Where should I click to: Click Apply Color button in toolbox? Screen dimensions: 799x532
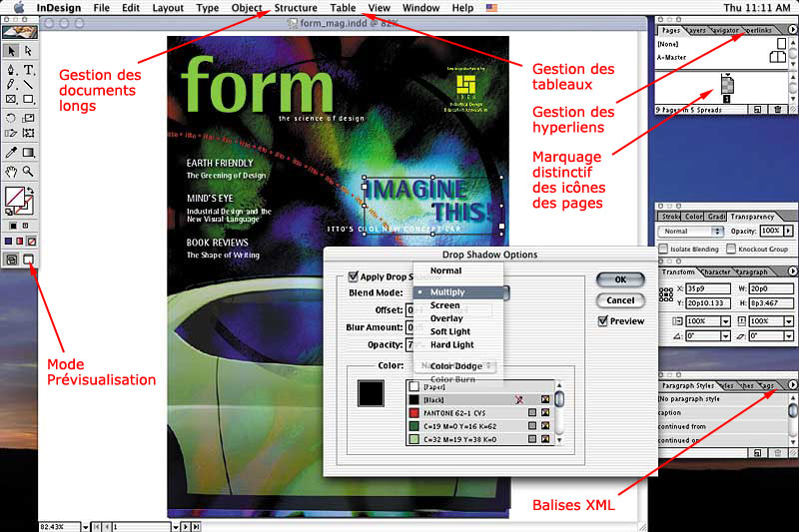[x=8, y=241]
